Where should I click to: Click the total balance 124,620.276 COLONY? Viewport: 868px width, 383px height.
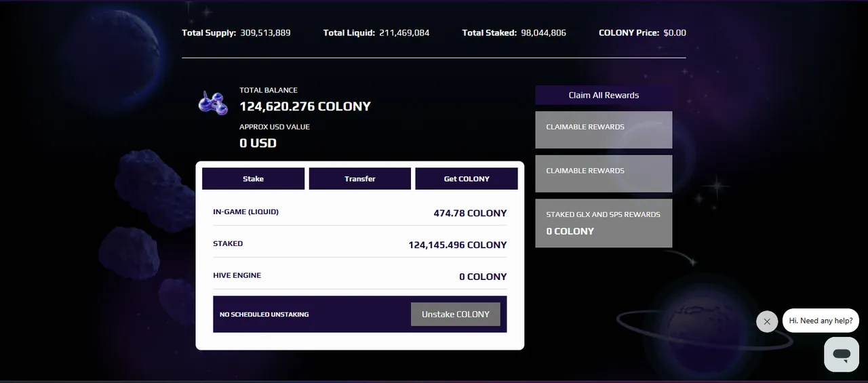coord(305,106)
